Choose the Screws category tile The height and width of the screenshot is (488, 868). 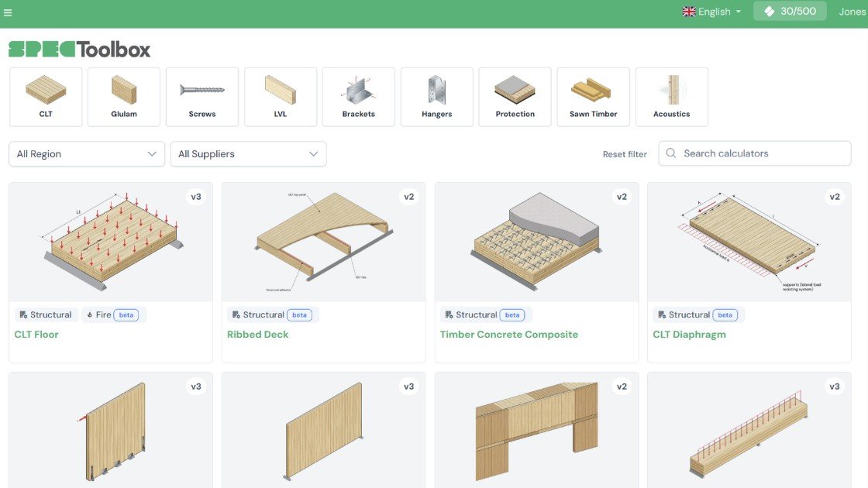pyautogui.click(x=202, y=97)
